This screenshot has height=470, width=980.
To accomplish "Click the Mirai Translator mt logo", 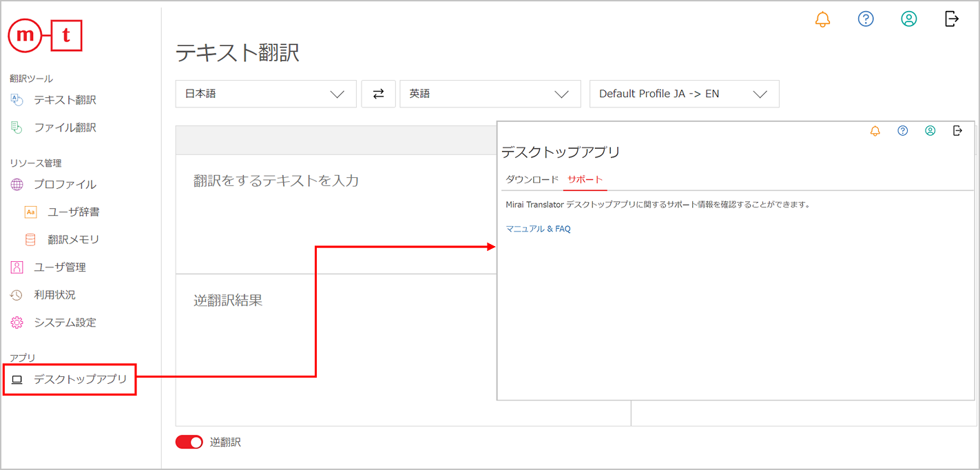I will pyautogui.click(x=45, y=37).
